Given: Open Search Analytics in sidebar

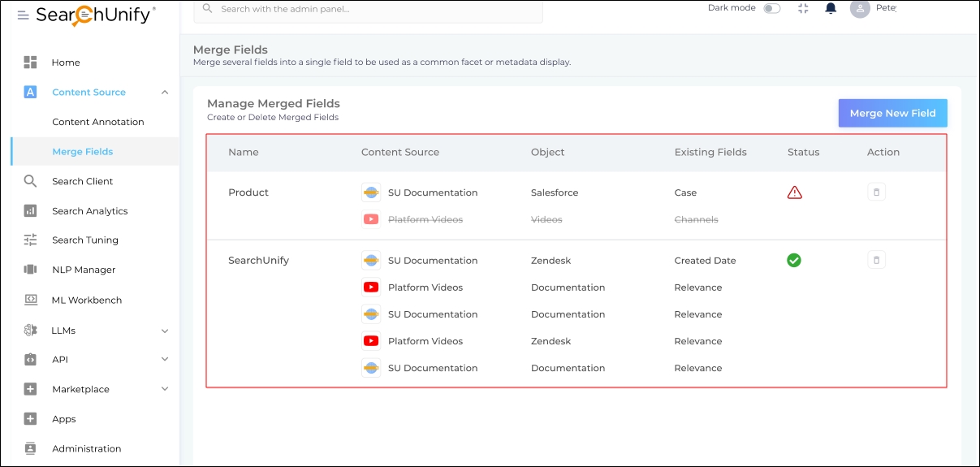Looking at the screenshot, I should (89, 211).
